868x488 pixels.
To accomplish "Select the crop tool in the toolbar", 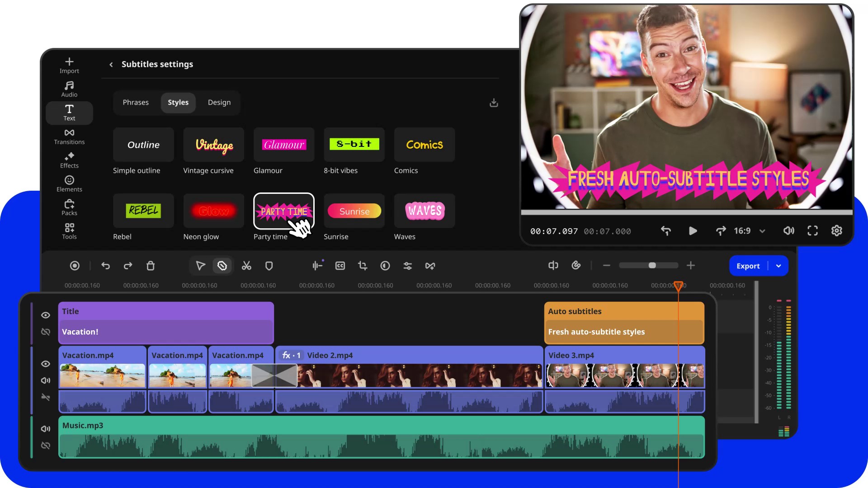I will [x=363, y=266].
